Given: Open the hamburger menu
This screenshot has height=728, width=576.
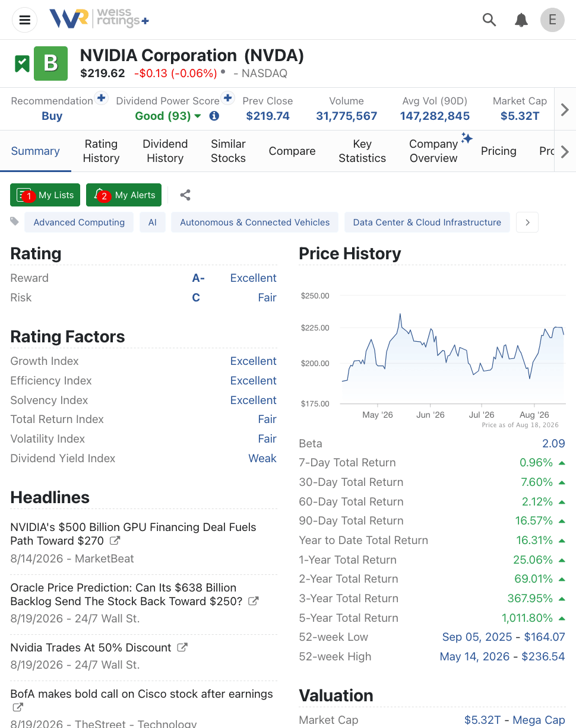Looking at the screenshot, I should click(x=25, y=20).
